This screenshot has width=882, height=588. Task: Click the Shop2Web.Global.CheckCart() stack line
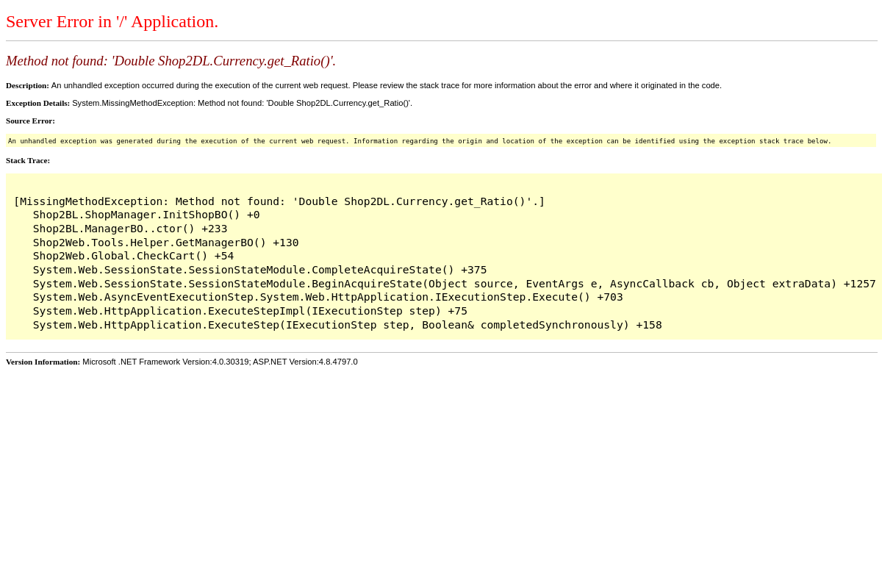(x=133, y=256)
